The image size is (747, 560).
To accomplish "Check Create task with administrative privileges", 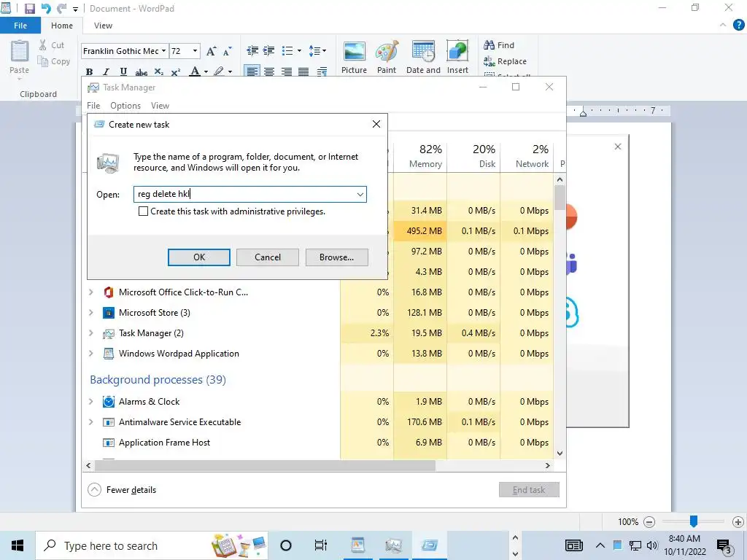I will 143,211.
